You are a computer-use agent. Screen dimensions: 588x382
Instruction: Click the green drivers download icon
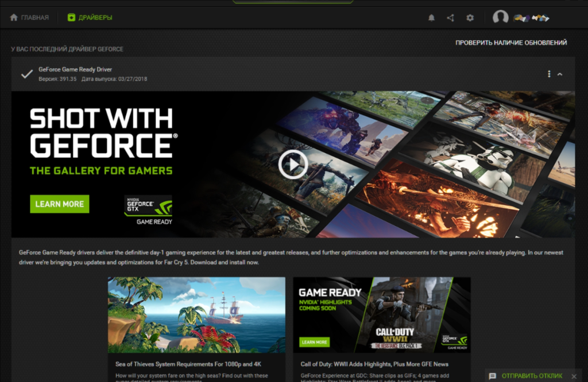[x=71, y=17]
